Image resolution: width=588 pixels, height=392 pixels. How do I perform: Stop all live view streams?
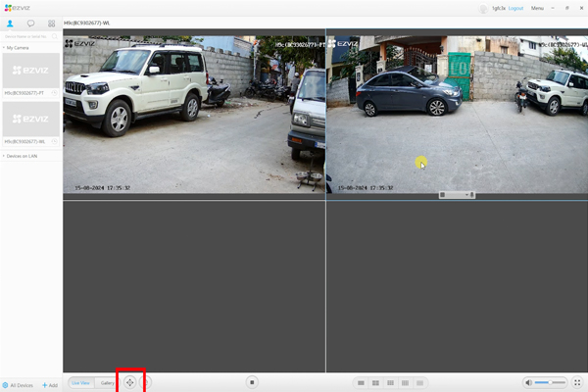[x=252, y=382]
